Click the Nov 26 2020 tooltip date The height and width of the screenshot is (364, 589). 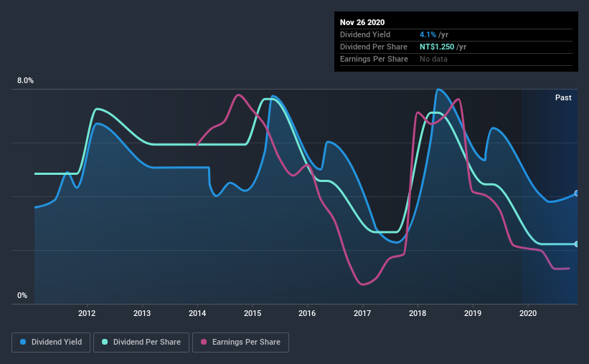tap(362, 22)
